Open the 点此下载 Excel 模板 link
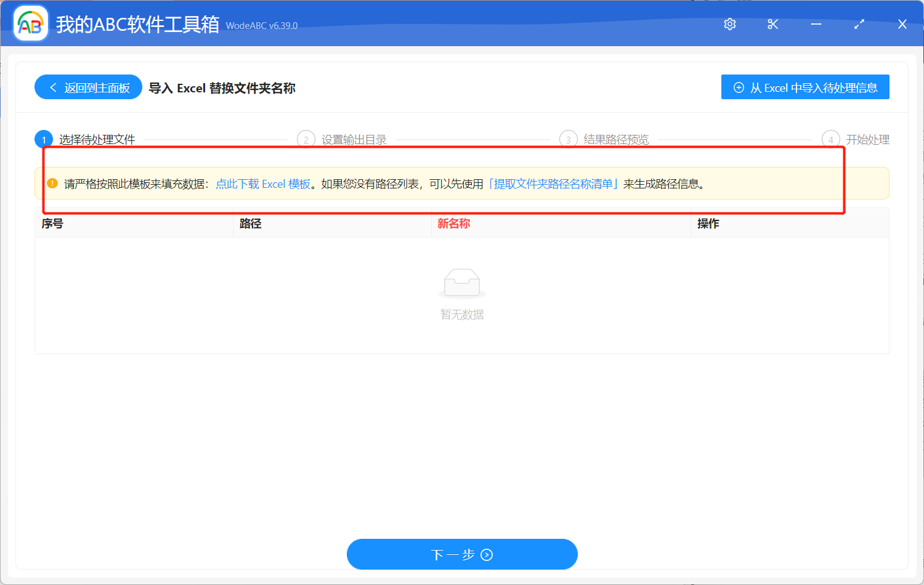924x585 pixels. click(x=263, y=184)
